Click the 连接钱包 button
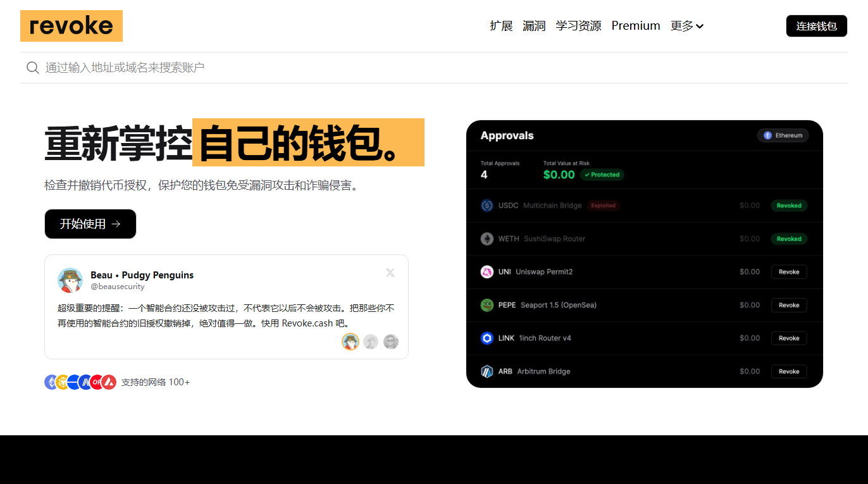The height and width of the screenshot is (484, 868). 817,26
